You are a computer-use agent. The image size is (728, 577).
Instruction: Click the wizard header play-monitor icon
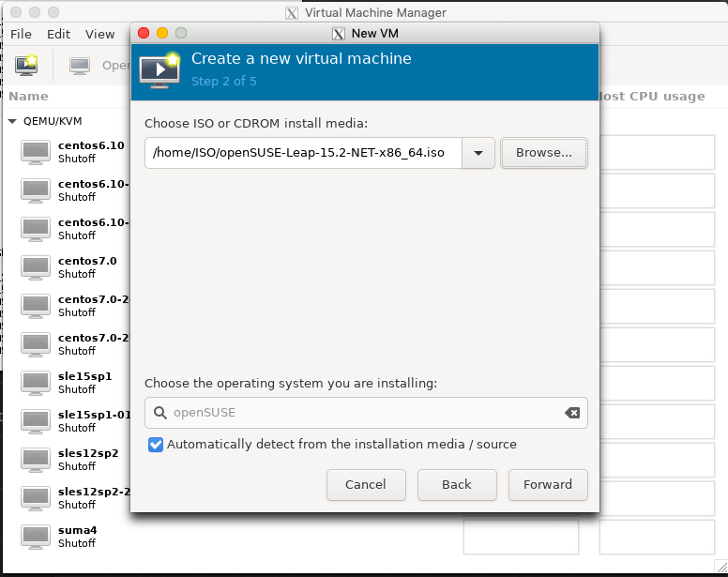tap(159, 70)
